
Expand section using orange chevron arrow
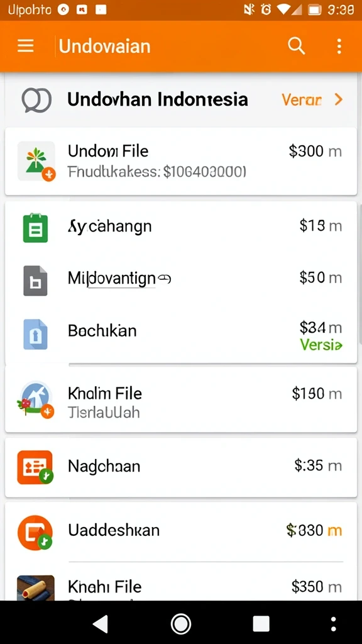pos(338,99)
